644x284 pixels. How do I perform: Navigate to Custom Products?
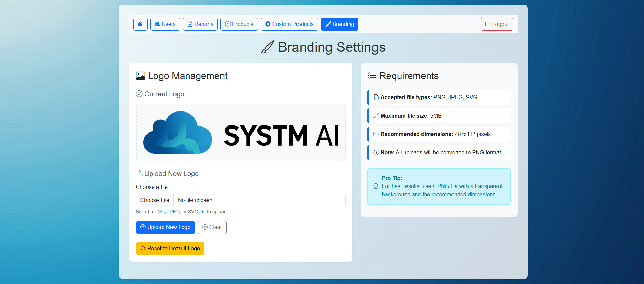pyautogui.click(x=289, y=24)
